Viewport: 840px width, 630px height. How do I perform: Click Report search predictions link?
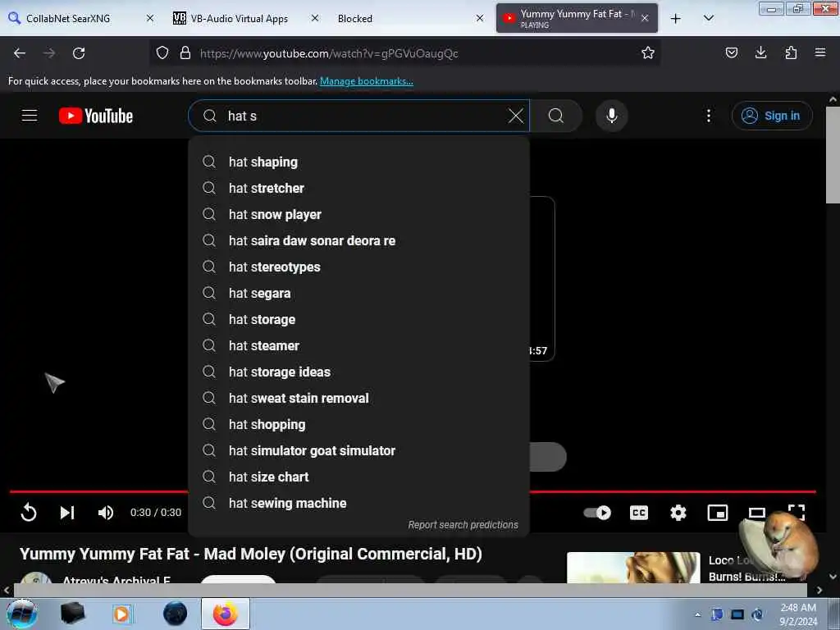463,524
